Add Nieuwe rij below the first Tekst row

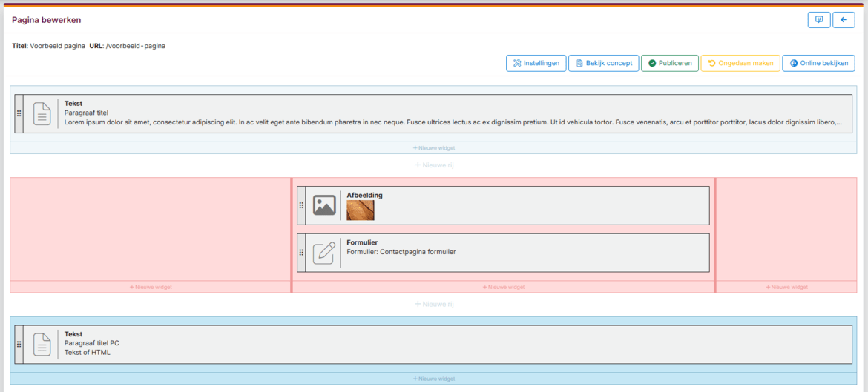click(434, 165)
